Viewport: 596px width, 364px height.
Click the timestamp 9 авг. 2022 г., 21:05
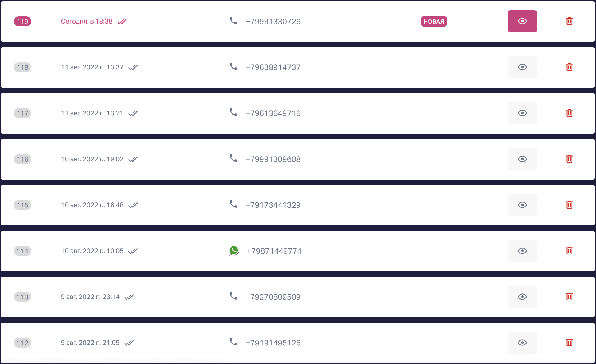(x=90, y=343)
